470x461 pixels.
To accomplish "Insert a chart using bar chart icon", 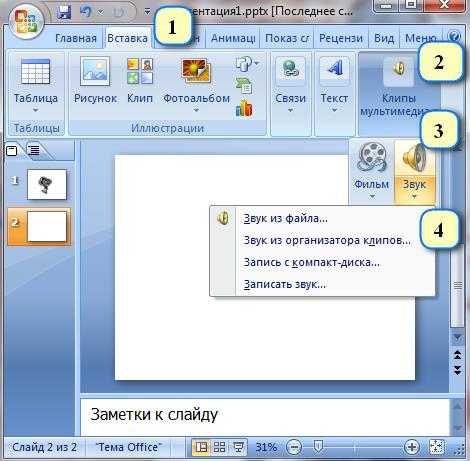I will click(244, 109).
